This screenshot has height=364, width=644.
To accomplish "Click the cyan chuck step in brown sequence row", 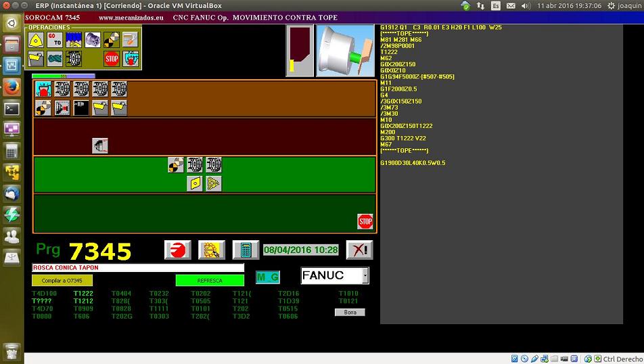I will tap(43, 89).
